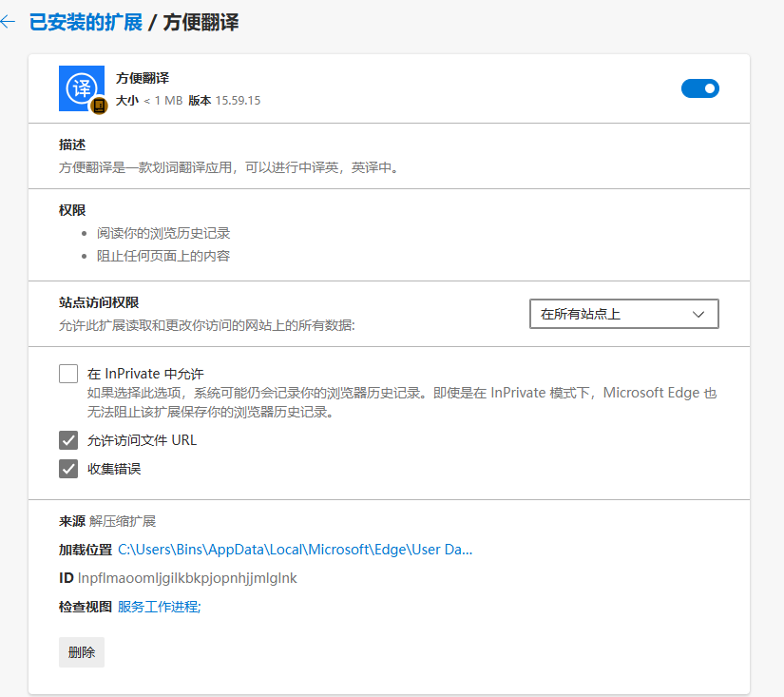
Task: Open the 已安装的扩展 breadcrumb link
Action: coord(86,23)
